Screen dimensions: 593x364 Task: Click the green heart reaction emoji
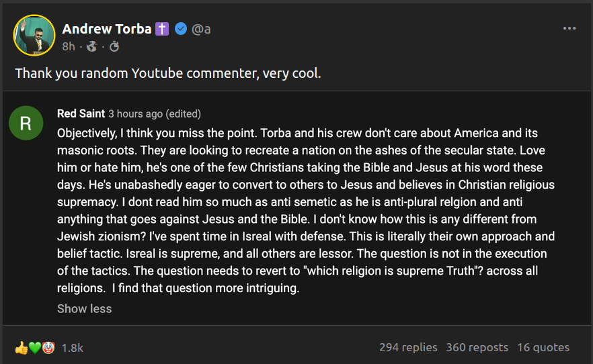click(x=34, y=347)
